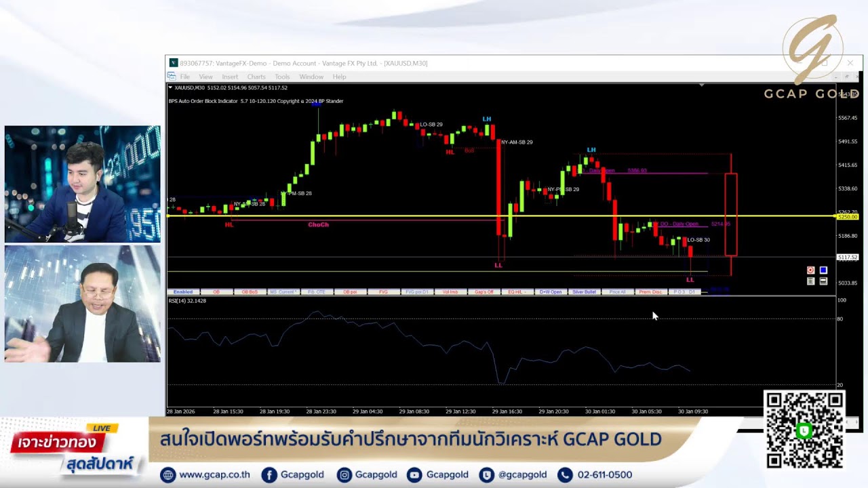This screenshot has width=868, height=488.
Task: Click the gray list icon below target icon
Action: [810, 281]
